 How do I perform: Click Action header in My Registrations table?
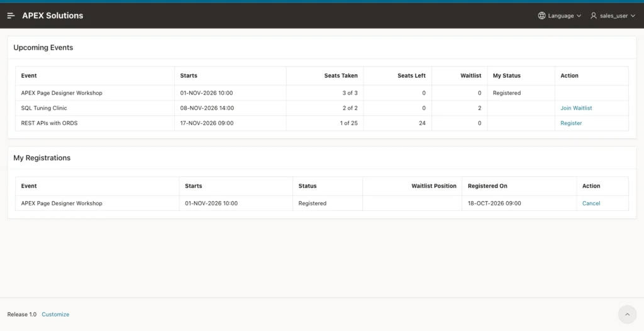[591, 186]
